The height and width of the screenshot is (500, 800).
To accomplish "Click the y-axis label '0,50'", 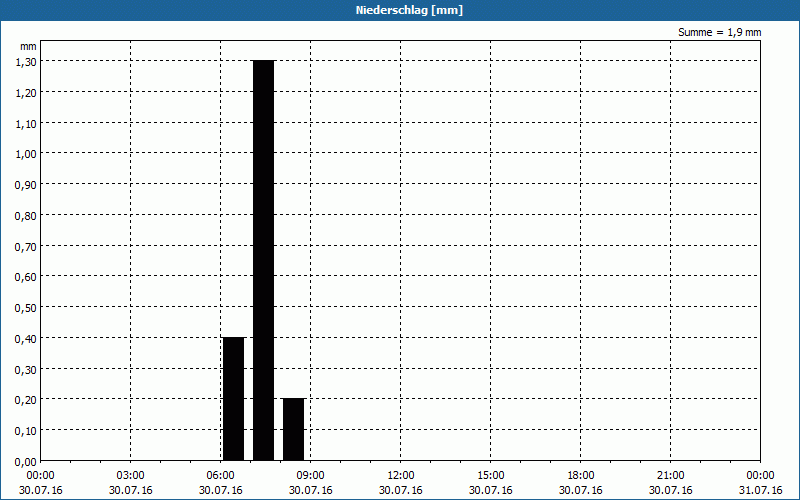I will pos(26,308).
